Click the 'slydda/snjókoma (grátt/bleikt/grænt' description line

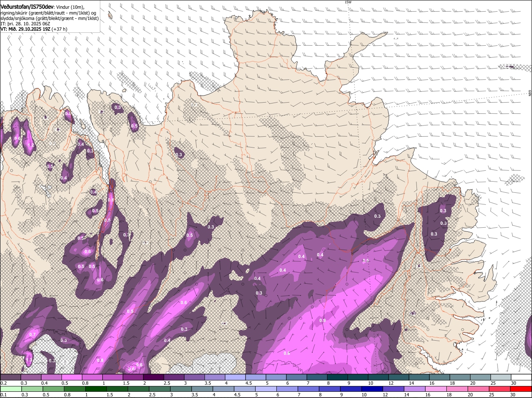[x=49, y=18]
